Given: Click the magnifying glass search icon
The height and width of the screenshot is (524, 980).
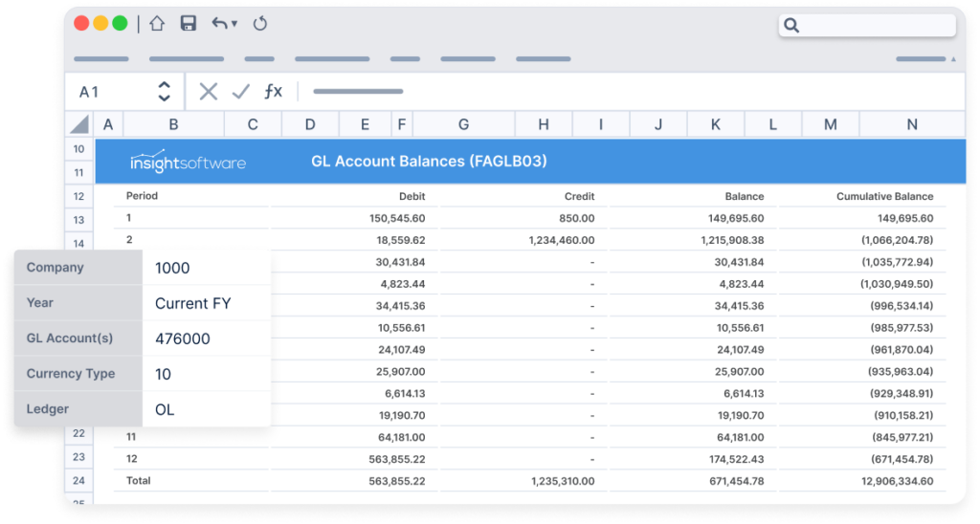Looking at the screenshot, I should (x=791, y=26).
